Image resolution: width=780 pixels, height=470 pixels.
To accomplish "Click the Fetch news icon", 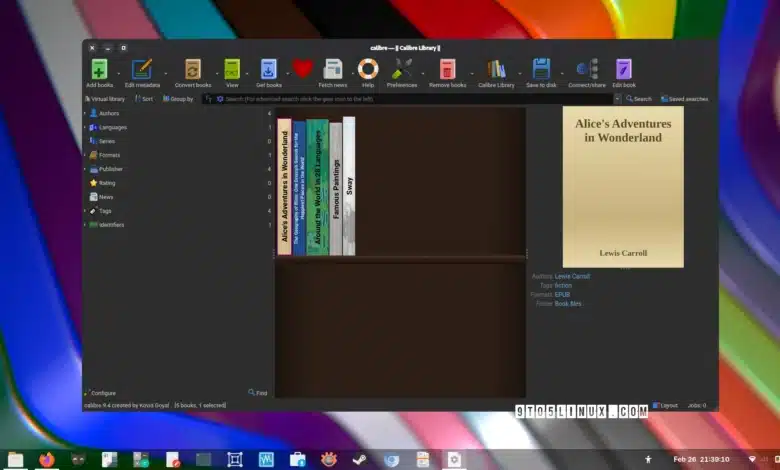I will click(333, 70).
